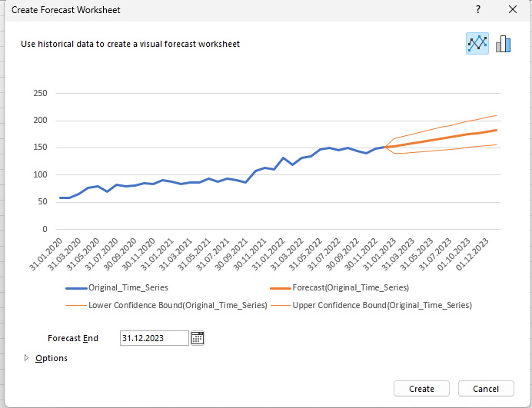This screenshot has height=408, width=532.
Task: Click the Original_Time_Series legend entry
Action: coord(117,287)
